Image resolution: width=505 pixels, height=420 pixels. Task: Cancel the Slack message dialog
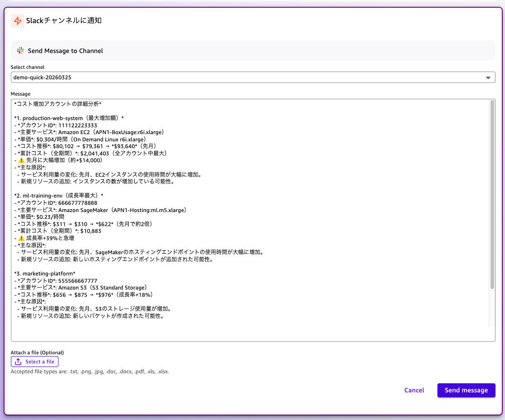414,390
